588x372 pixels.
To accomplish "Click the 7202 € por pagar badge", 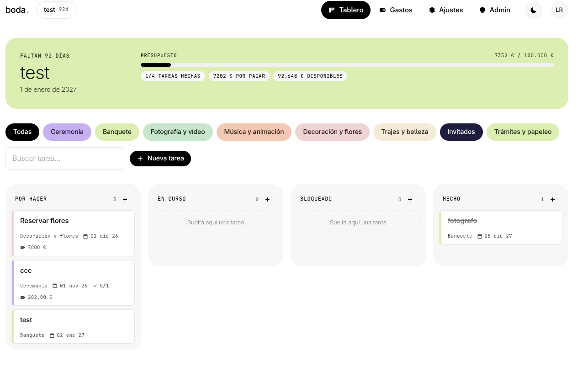I will click(x=239, y=76).
